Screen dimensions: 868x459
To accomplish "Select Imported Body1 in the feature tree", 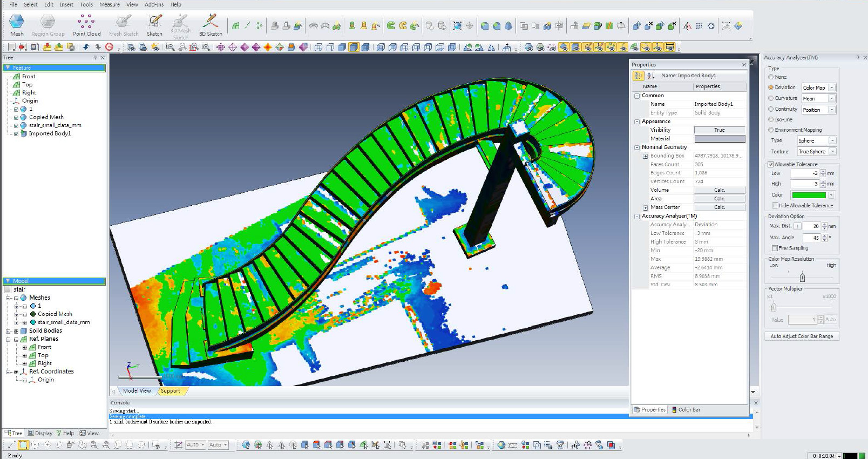I will coord(50,133).
